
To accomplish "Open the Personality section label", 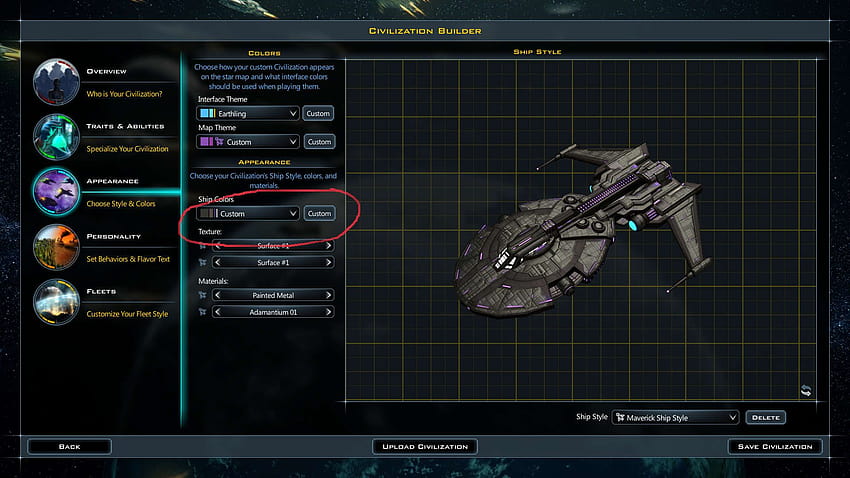I will coord(114,236).
